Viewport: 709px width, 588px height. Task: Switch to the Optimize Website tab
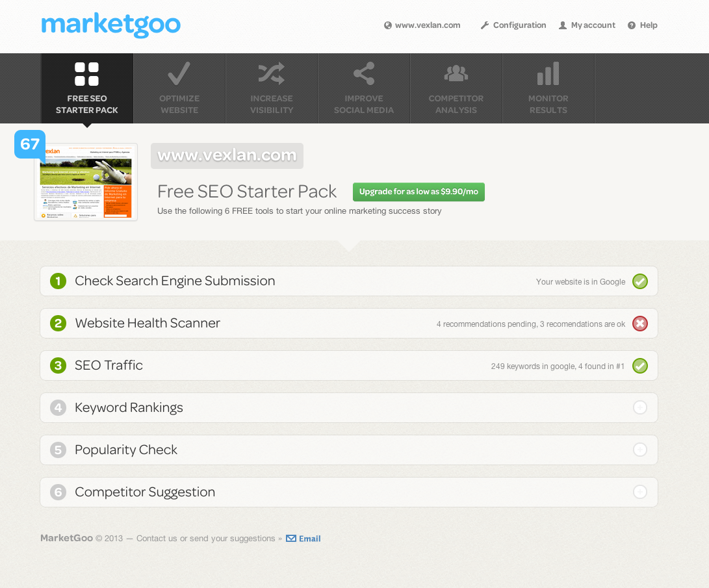point(179,88)
